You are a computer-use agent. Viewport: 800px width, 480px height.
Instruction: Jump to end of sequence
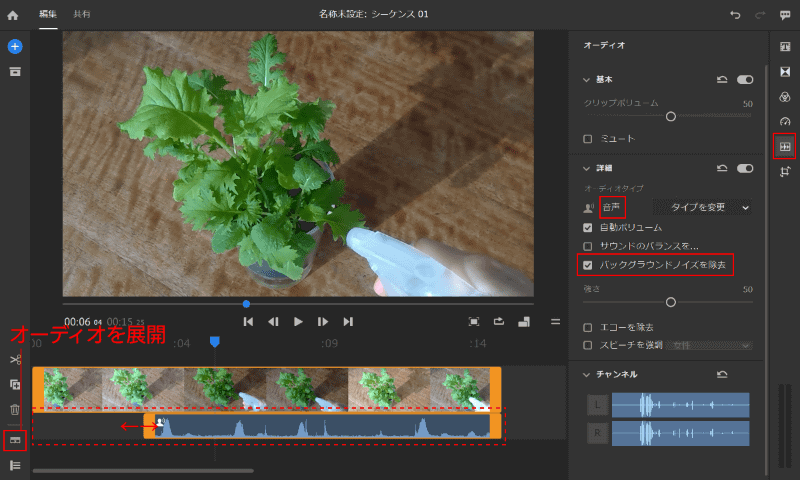(x=348, y=321)
